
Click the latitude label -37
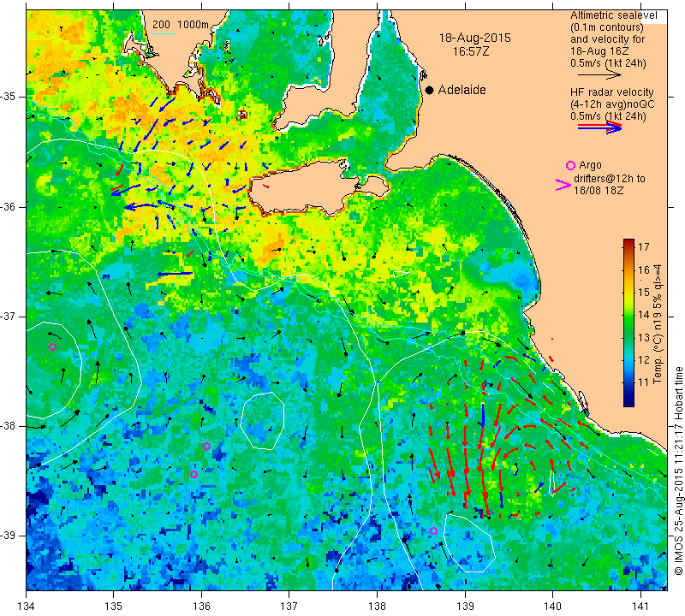coord(9,316)
